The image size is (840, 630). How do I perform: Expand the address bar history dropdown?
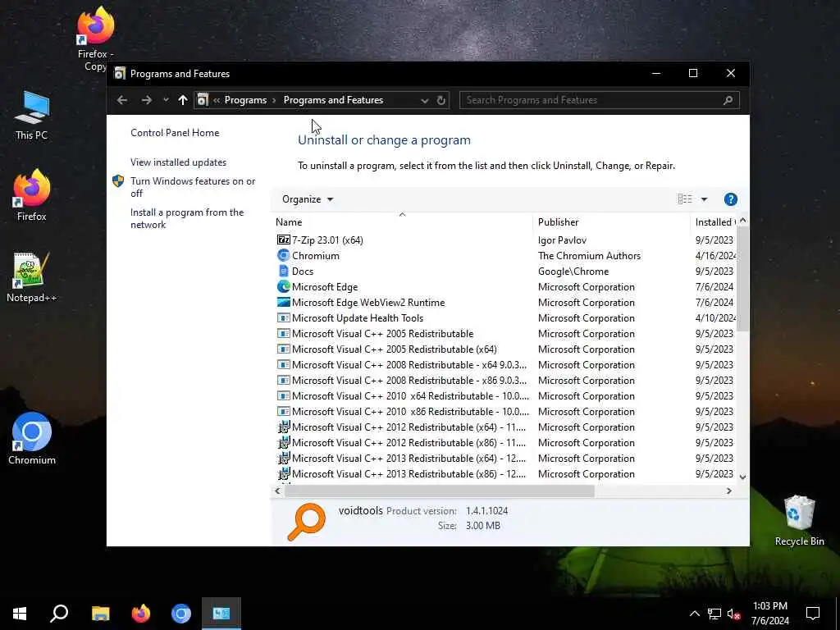[x=424, y=100]
